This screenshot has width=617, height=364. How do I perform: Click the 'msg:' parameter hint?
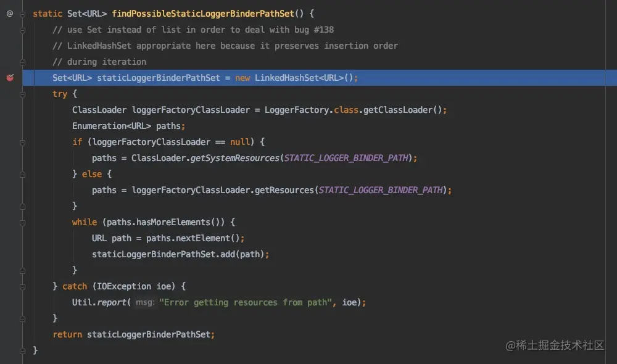[145, 302]
